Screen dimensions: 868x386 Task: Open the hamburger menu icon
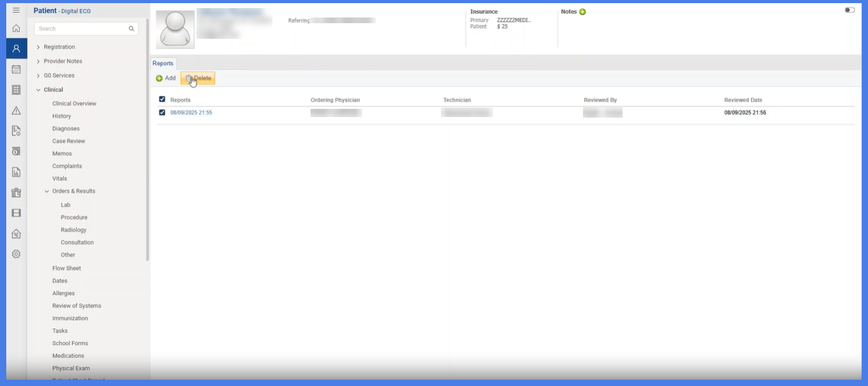16,11
